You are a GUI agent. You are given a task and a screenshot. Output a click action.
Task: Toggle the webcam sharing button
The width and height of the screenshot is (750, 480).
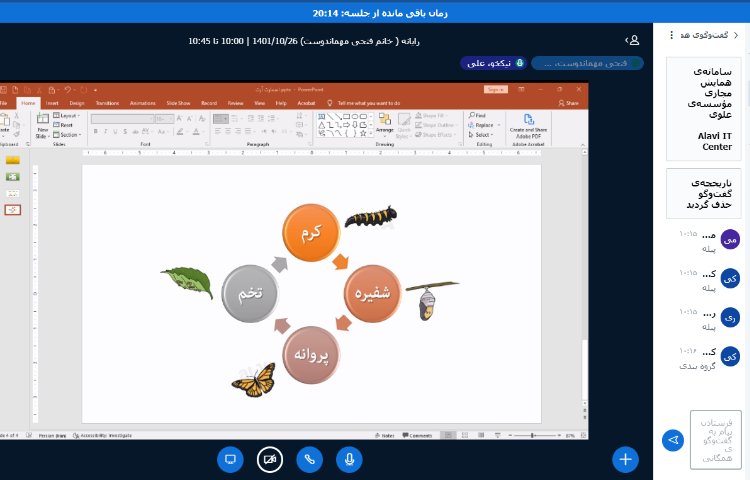(270, 459)
